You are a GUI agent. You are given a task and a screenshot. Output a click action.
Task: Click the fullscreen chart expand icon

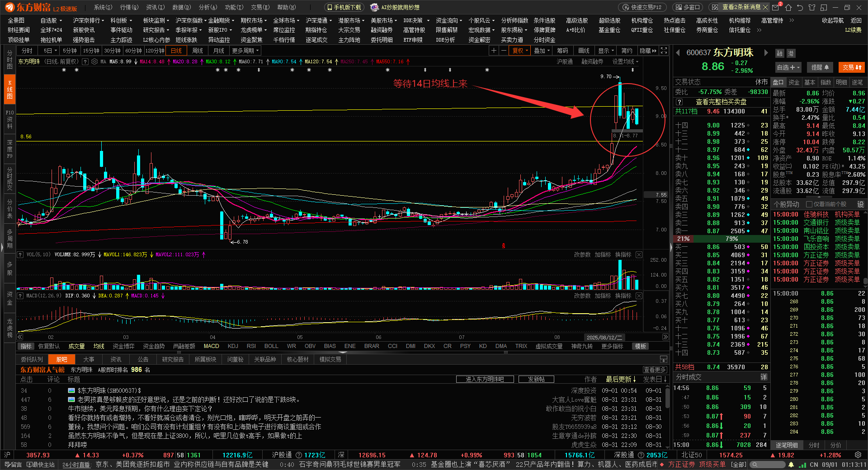[x=664, y=51]
